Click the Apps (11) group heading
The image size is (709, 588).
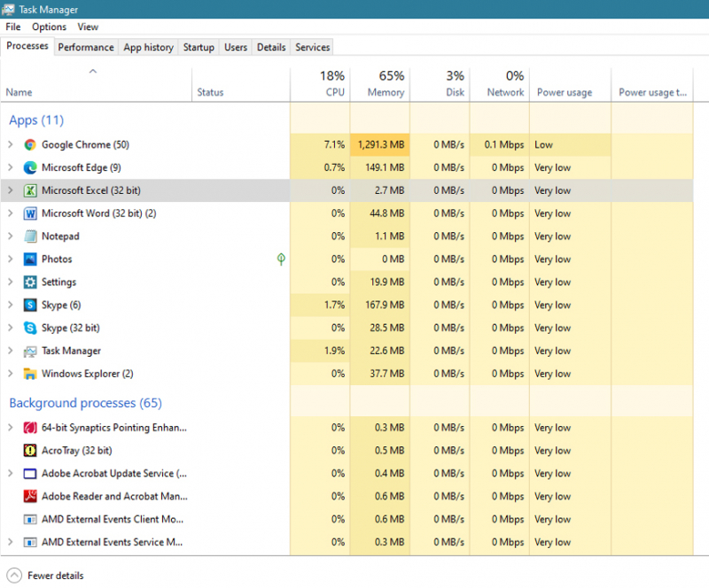[x=36, y=120]
